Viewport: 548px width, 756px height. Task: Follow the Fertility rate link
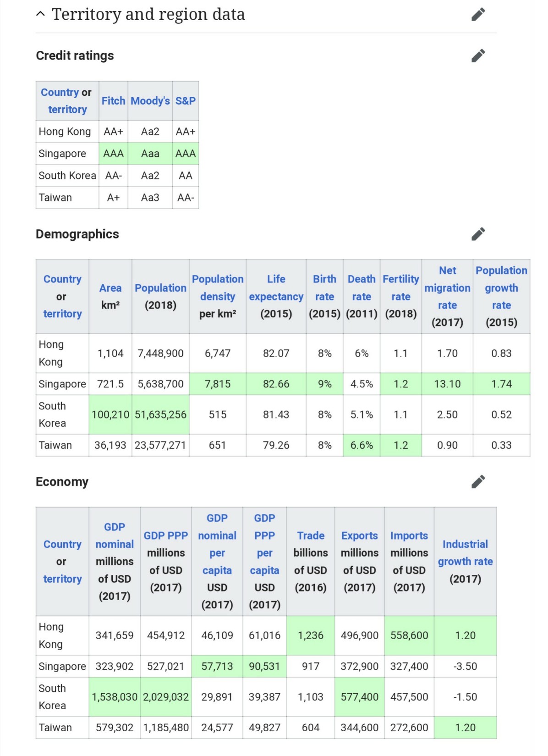(400, 288)
